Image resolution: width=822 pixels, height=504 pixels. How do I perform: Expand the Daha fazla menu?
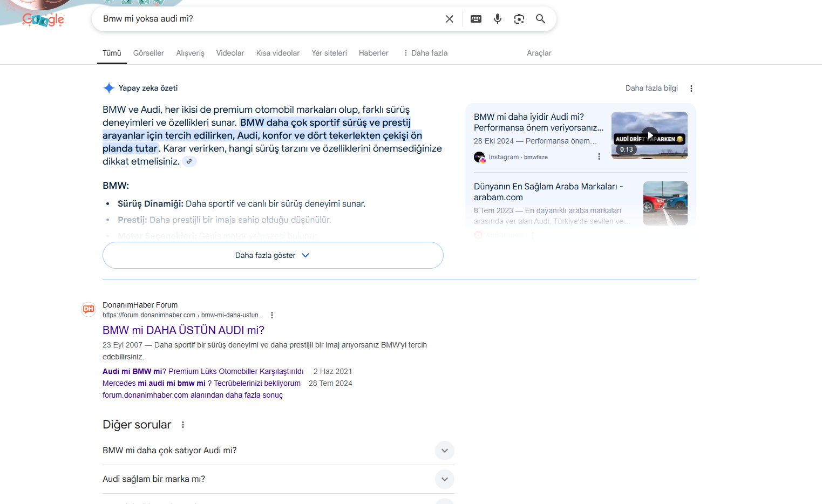(425, 53)
